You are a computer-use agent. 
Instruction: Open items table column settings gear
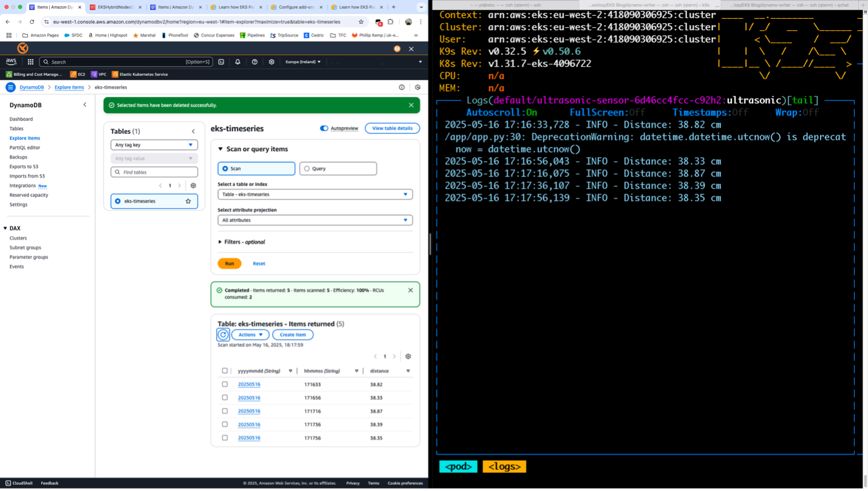[x=408, y=356]
